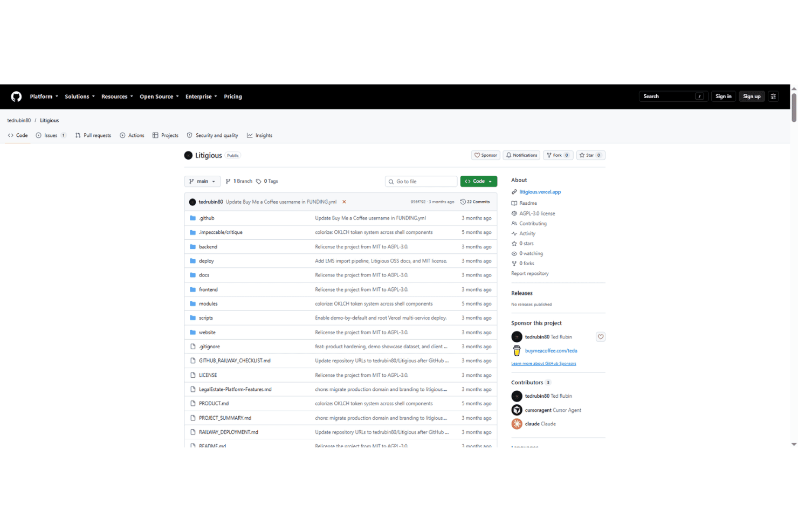Open Notifications bell button
Image resolution: width=798 pixels, height=532 pixels.
click(521, 155)
